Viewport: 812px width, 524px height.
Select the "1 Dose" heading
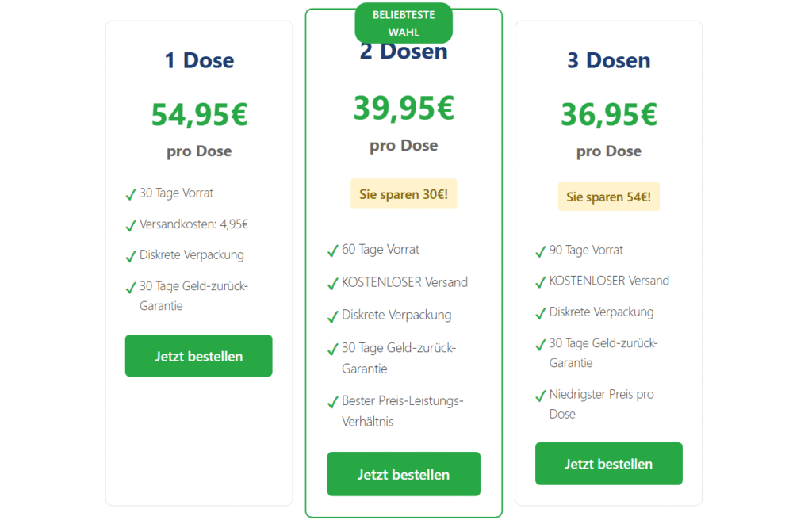199,60
